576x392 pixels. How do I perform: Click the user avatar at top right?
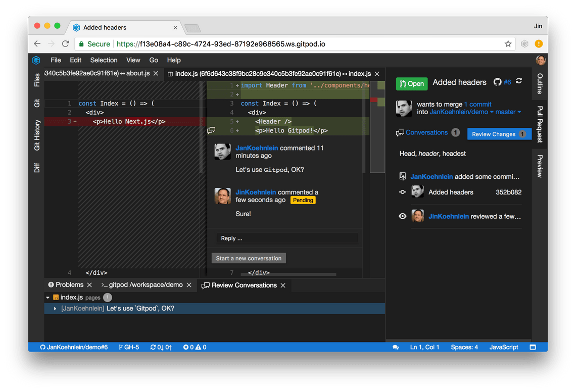tap(540, 60)
